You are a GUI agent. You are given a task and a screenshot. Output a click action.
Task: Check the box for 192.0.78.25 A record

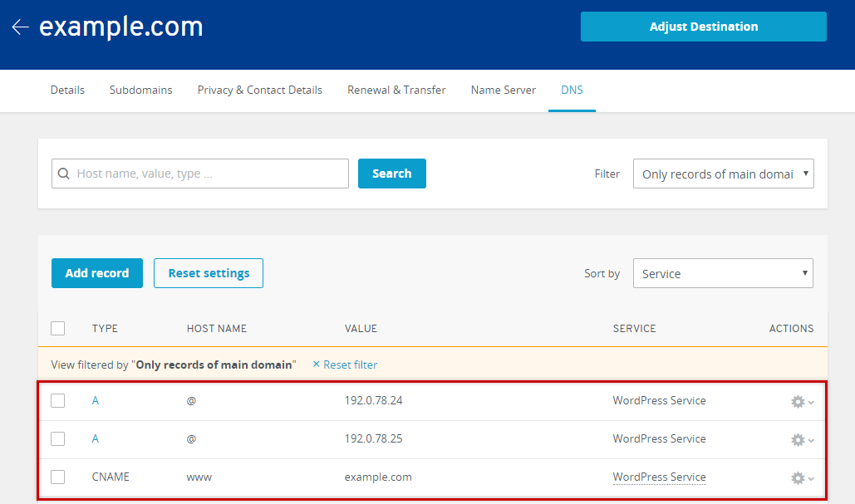tap(57, 439)
